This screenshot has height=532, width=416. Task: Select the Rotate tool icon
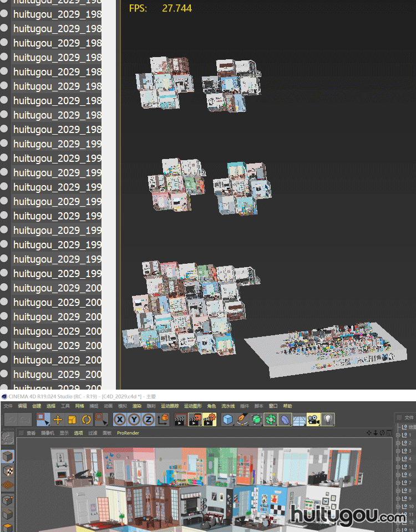click(87, 420)
